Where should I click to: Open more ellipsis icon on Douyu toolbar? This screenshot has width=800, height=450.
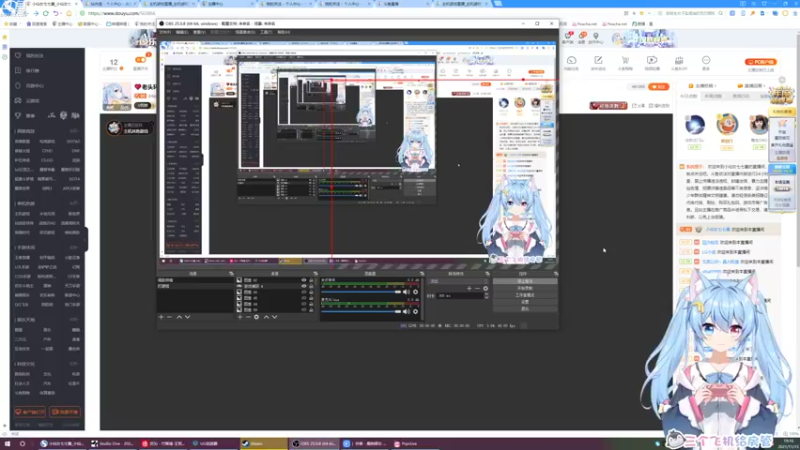706,60
